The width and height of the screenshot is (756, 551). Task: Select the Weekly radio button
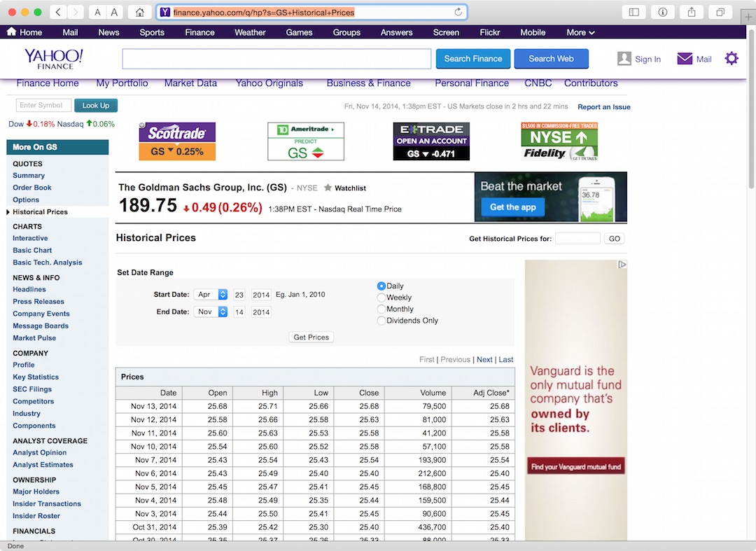click(381, 298)
